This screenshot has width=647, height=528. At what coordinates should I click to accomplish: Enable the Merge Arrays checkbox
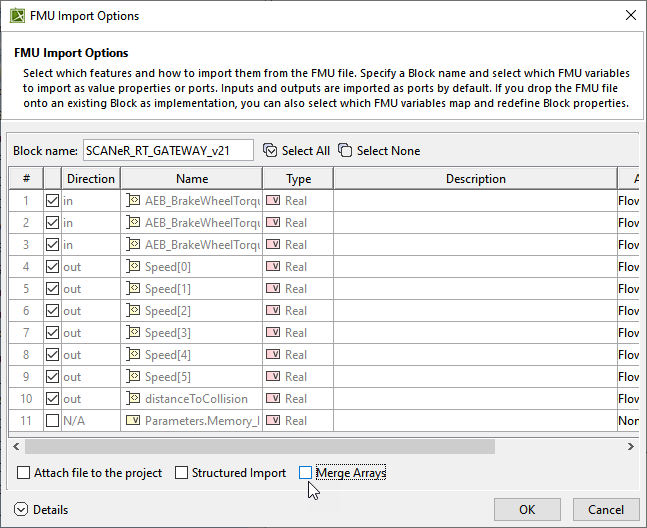coord(305,473)
